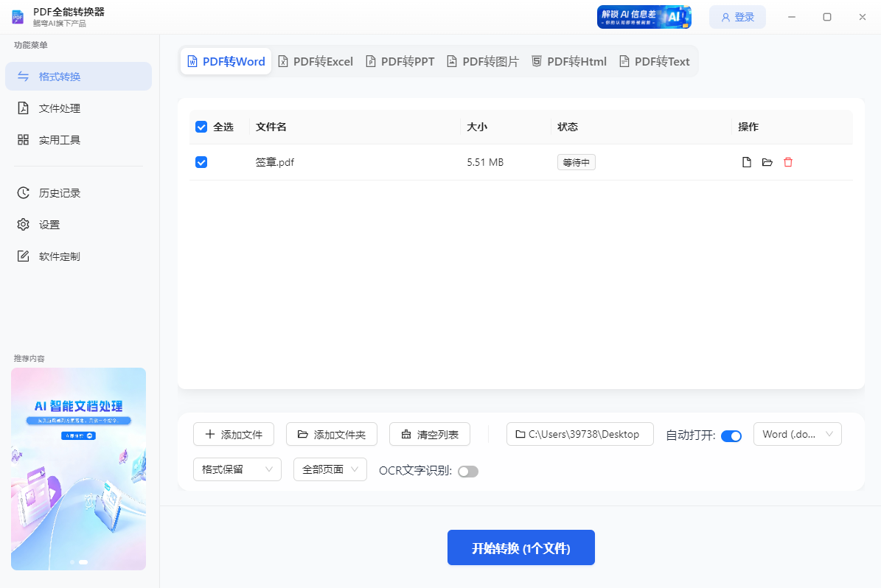Switch to the PDF转图片 tab
Screen dimensions: 881x588
pos(482,61)
